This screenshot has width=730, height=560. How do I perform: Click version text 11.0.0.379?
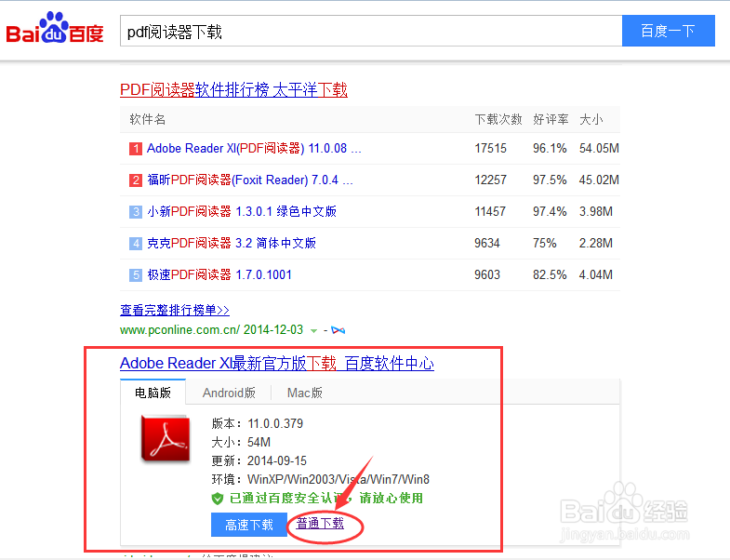coord(275,423)
